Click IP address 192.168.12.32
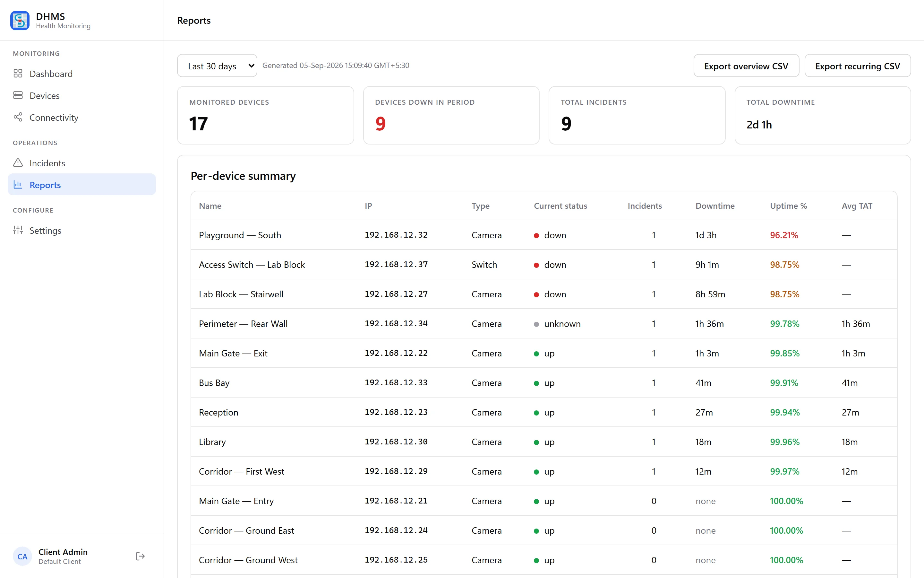The image size is (924, 578). [396, 235]
